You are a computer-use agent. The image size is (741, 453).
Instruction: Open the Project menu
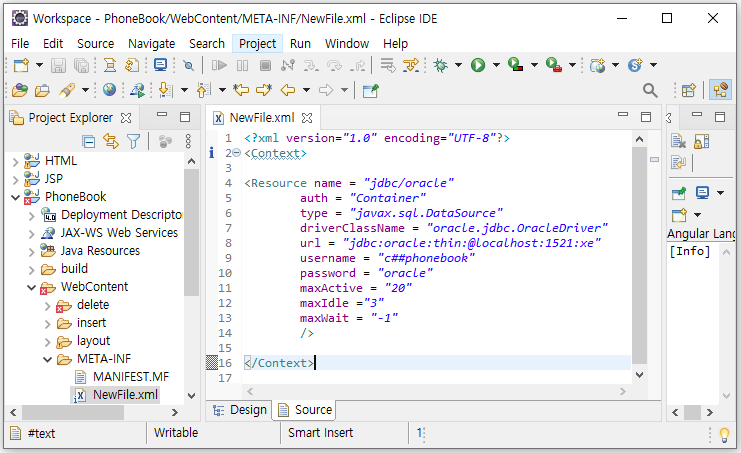257,43
